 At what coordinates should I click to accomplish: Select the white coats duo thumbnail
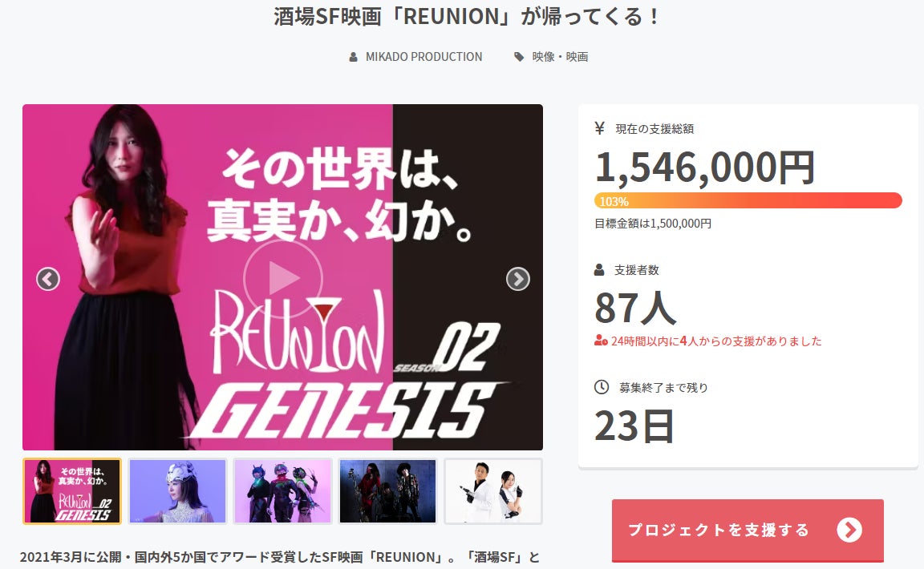493,491
